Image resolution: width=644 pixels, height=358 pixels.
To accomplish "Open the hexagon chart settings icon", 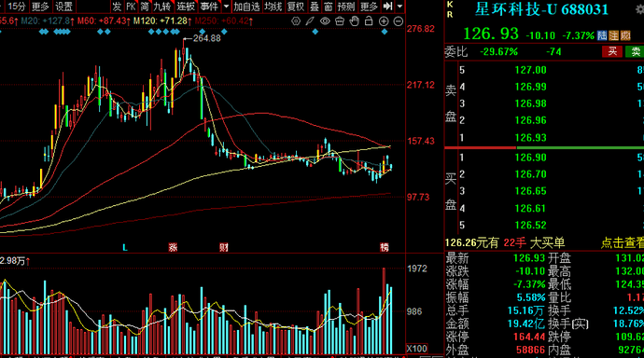I will point(296,21).
